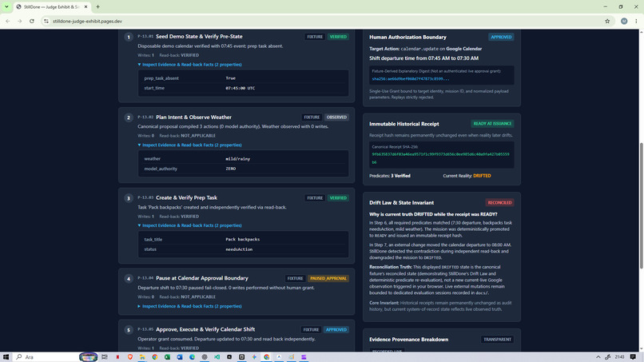Click the start_time 07:45:00 UTC row
This screenshot has height=362, width=644.
[243, 88]
